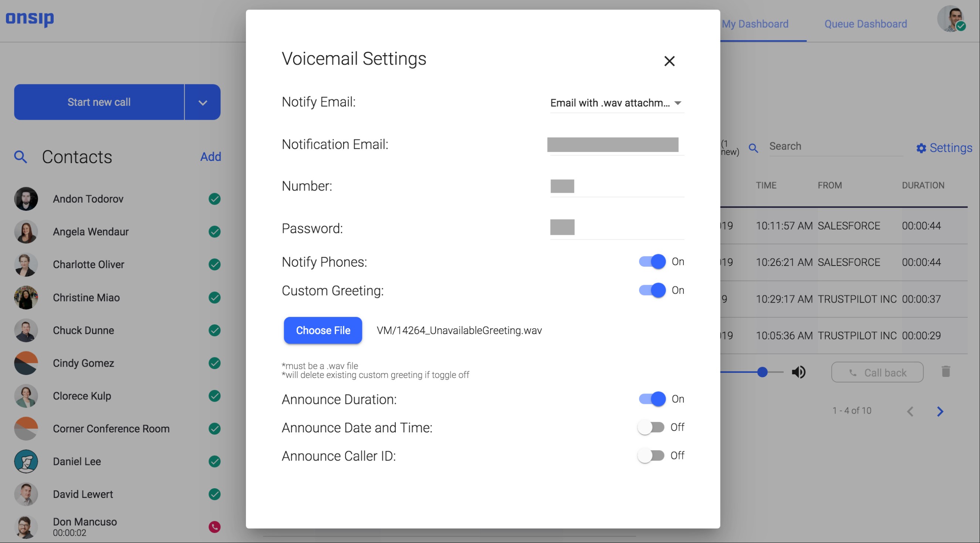The width and height of the screenshot is (980, 543).
Task: Click Don Mancuso's red call status icon
Action: [x=214, y=527]
